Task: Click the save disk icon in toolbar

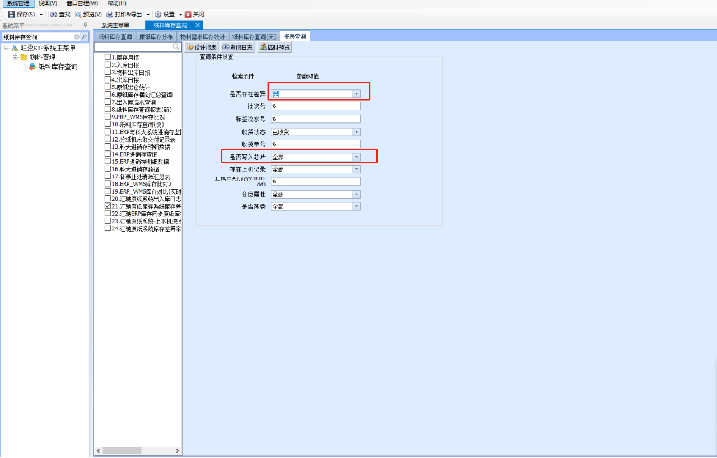Action: coord(11,15)
